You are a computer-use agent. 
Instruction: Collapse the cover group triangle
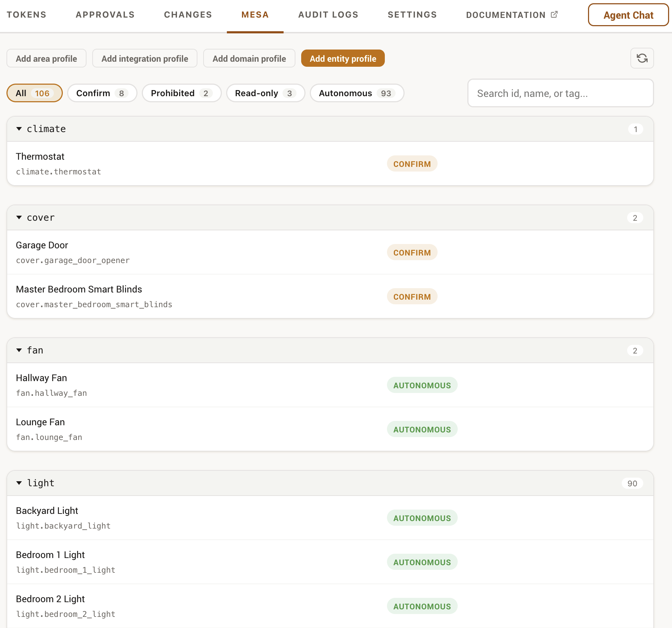(x=19, y=217)
